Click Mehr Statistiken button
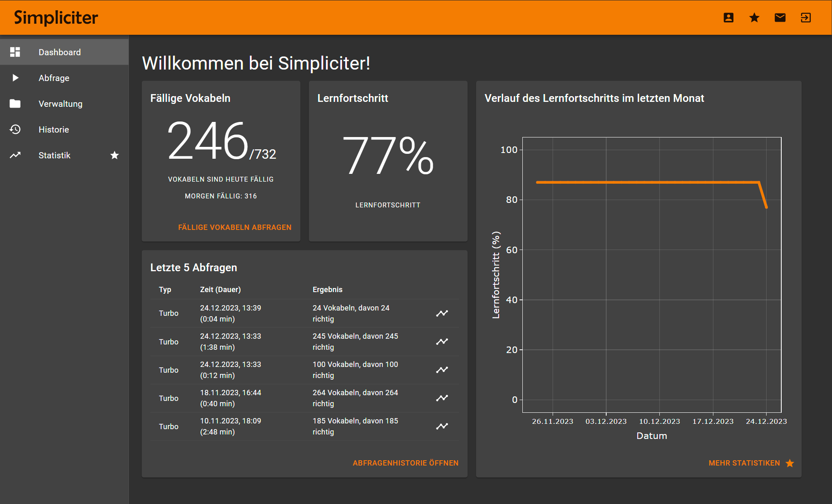The image size is (832, 504). 744,463
